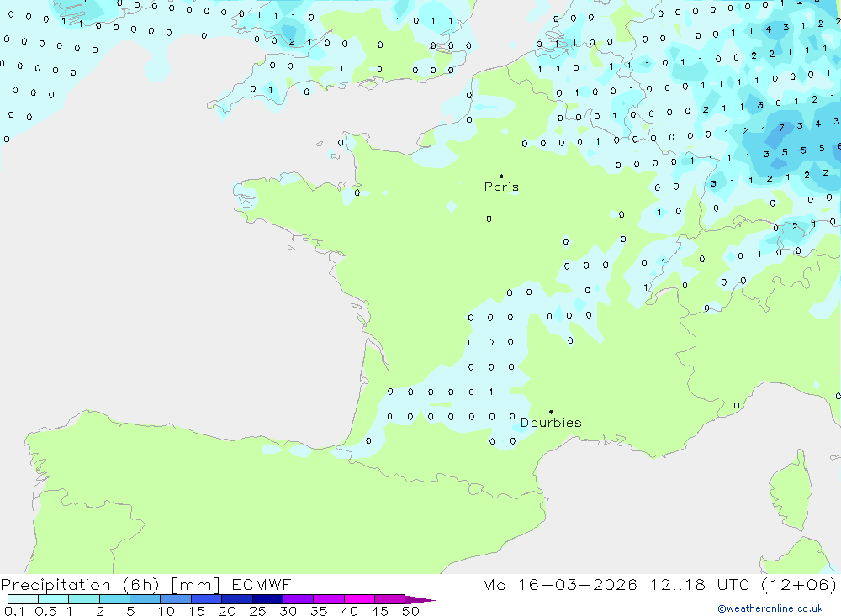Choose the 25–30 mm legend color swatch

click(267, 599)
